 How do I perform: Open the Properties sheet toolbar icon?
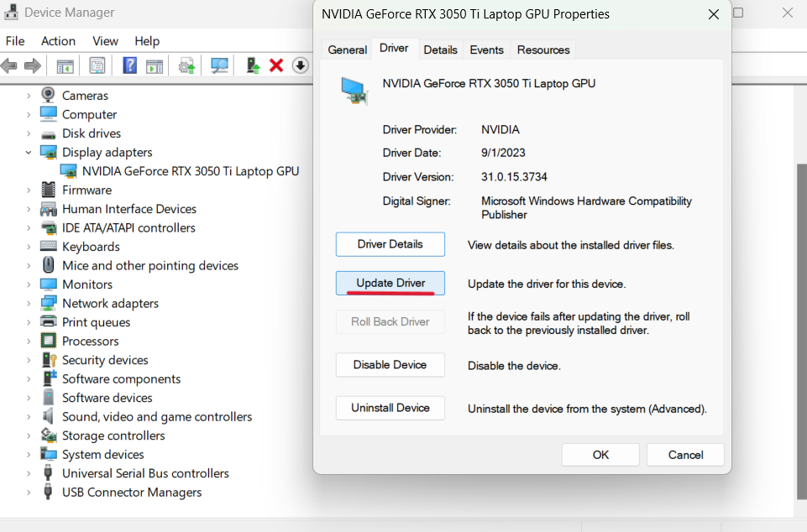coord(97,65)
